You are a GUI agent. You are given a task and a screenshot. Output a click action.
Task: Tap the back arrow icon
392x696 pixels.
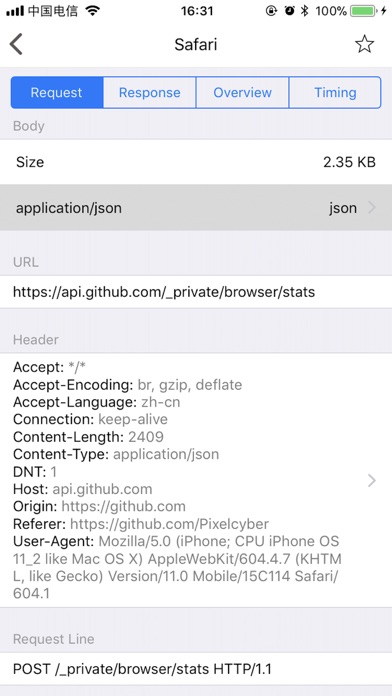[16, 44]
